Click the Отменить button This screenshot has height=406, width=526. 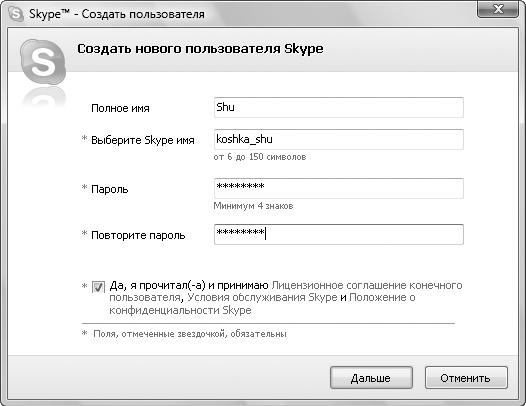click(x=466, y=378)
